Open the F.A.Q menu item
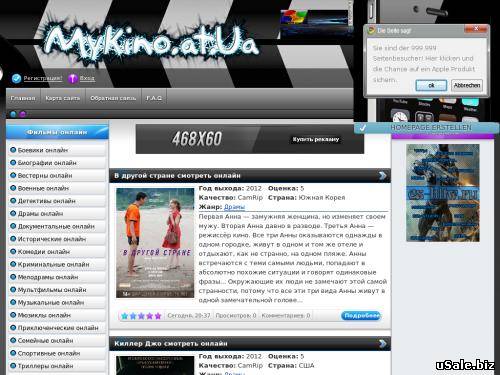Viewport: 500px width, 375px height. [x=154, y=98]
